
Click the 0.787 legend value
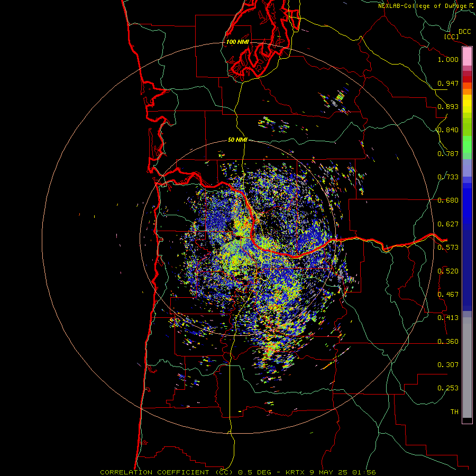pos(448,153)
